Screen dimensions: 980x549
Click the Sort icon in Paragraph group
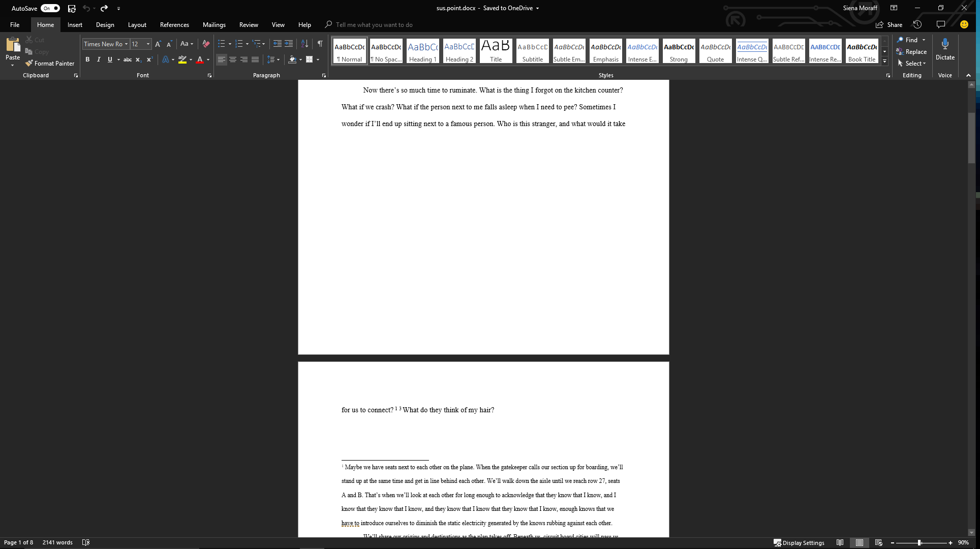click(x=304, y=44)
